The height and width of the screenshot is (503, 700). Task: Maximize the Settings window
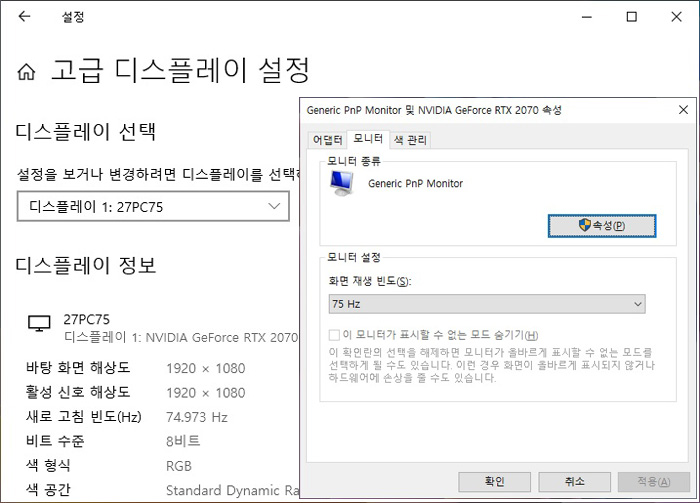(x=631, y=17)
